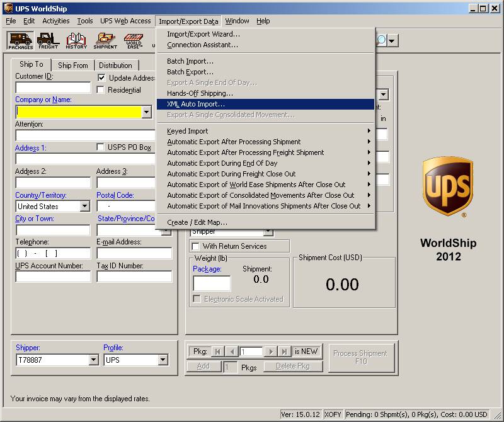Open the Shipment toolbar icon
504x422 pixels.
pos(105,40)
